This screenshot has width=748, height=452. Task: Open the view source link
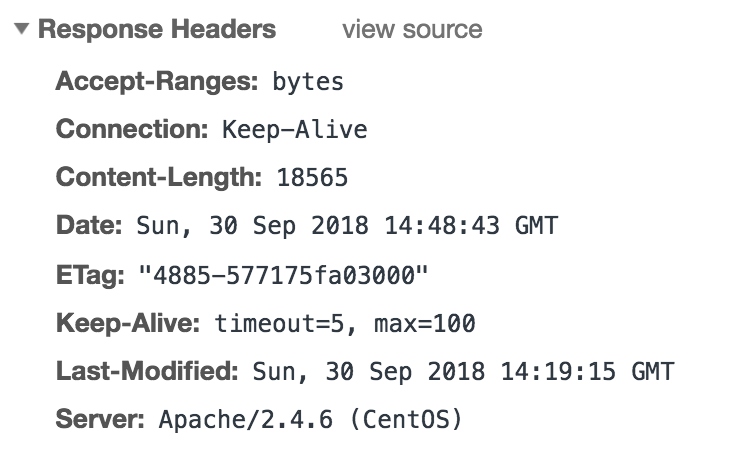tap(411, 30)
